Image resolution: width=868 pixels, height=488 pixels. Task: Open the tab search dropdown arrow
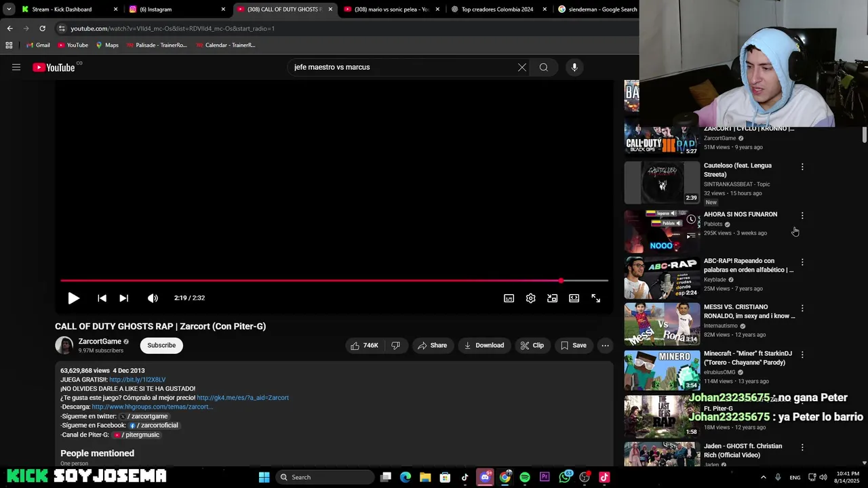(8, 9)
